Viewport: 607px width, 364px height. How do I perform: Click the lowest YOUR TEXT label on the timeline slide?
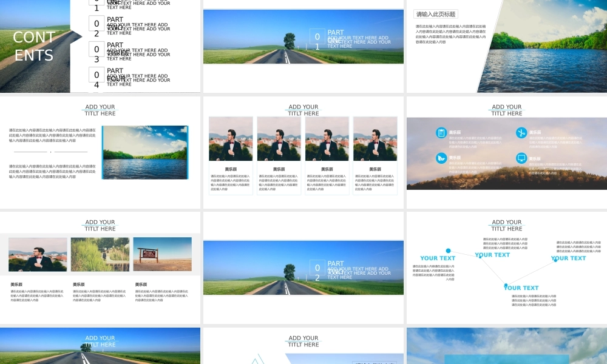[x=521, y=288]
